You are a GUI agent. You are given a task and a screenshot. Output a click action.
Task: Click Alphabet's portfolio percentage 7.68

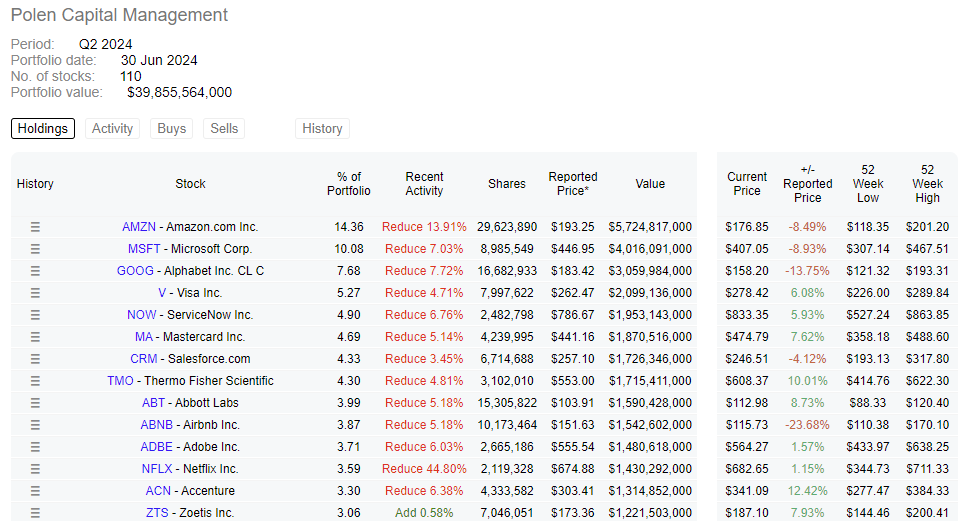click(349, 271)
